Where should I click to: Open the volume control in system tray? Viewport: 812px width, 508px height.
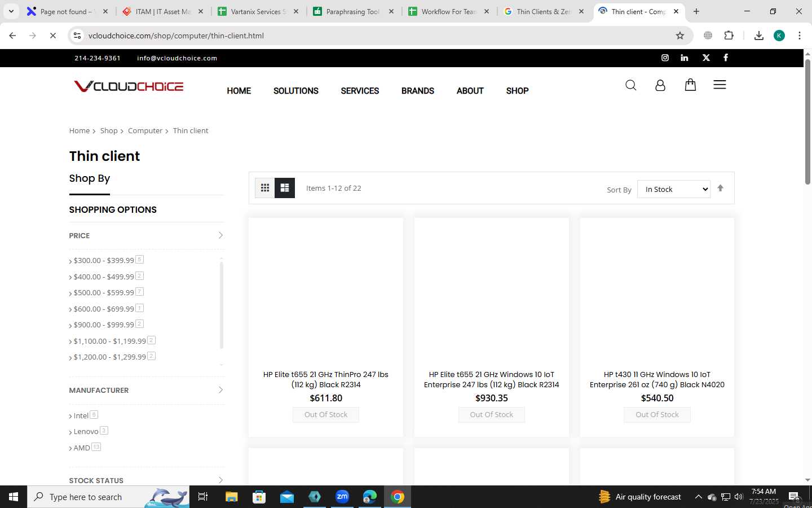739,497
